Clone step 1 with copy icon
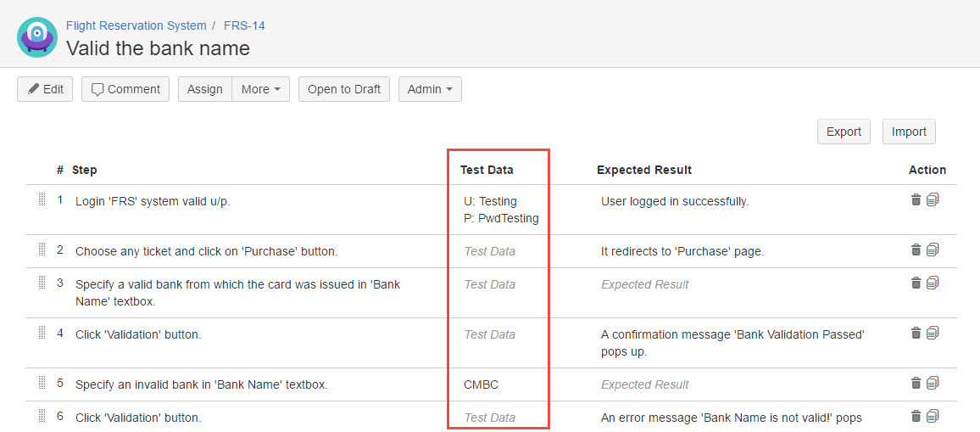This screenshot has width=980, height=432. [933, 200]
